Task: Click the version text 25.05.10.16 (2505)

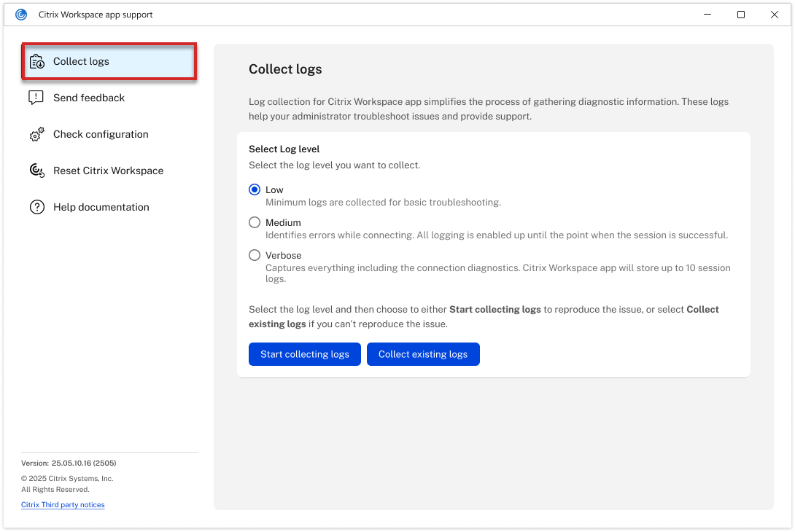Action: point(84,463)
